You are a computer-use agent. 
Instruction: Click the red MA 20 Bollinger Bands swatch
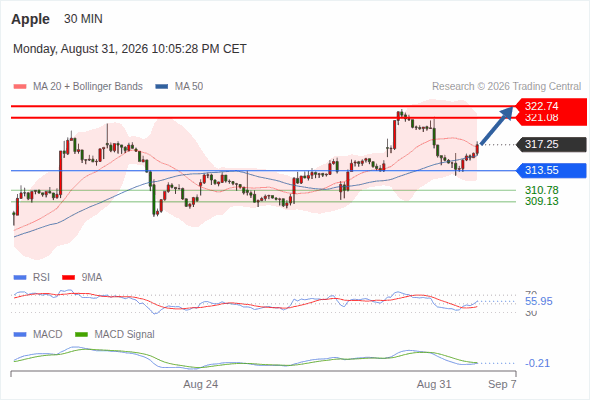(20, 87)
